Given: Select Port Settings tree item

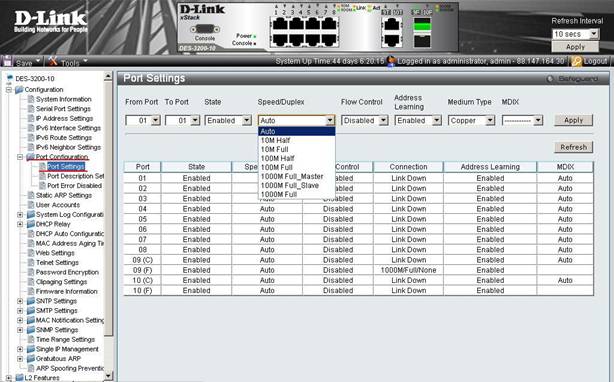Looking at the screenshot, I should (66, 166).
